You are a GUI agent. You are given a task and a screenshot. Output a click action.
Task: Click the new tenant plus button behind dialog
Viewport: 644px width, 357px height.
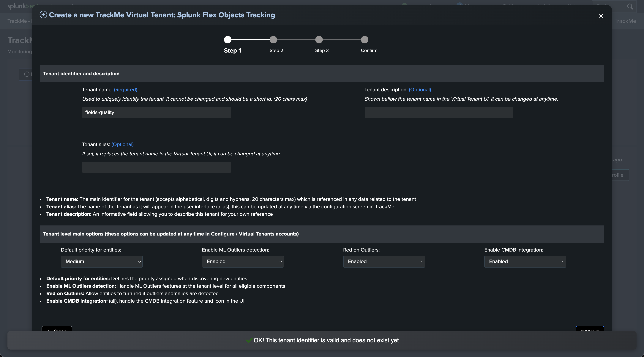(26, 74)
